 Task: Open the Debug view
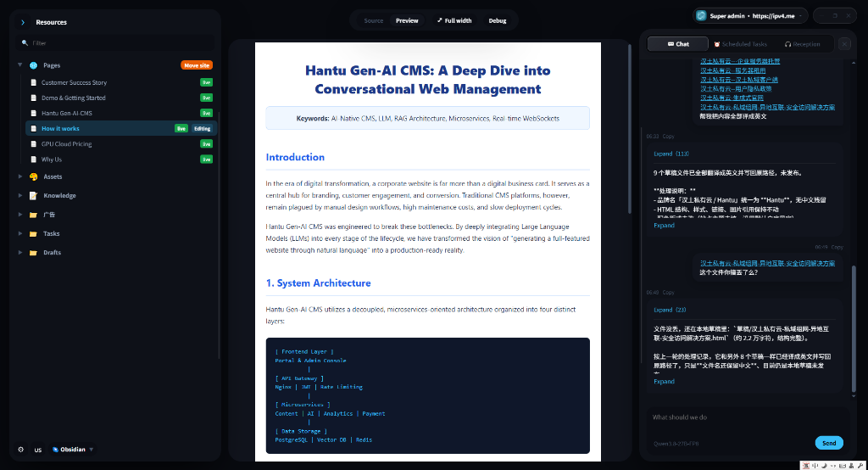click(497, 20)
